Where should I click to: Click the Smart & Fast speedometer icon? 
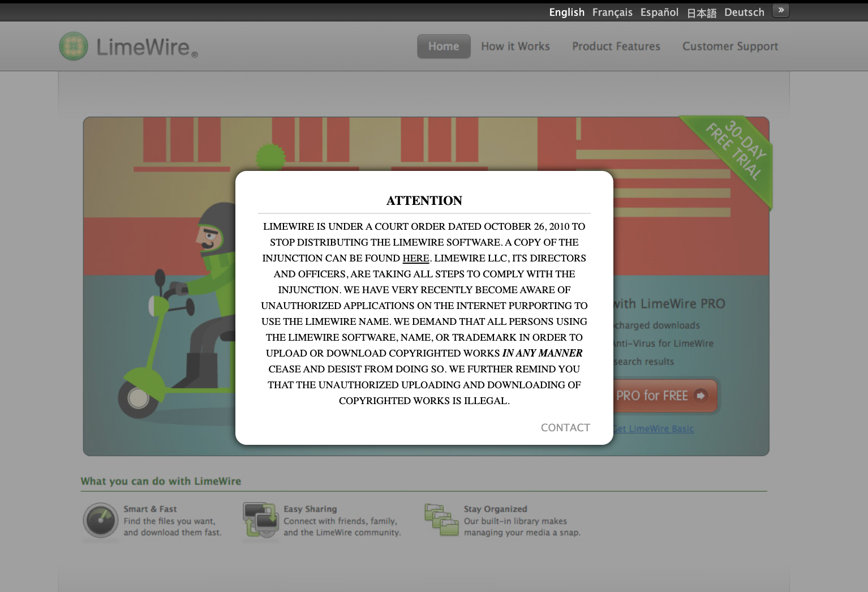click(101, 520)
